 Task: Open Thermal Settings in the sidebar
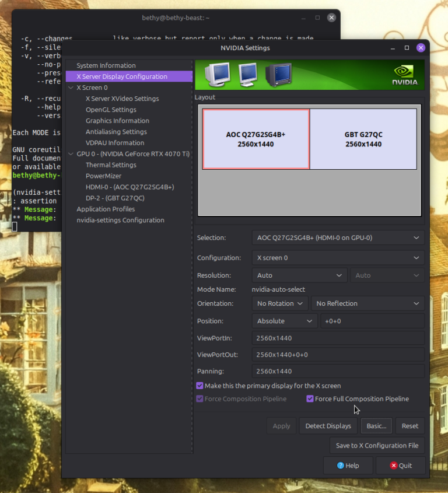click(x=111, y=165)
